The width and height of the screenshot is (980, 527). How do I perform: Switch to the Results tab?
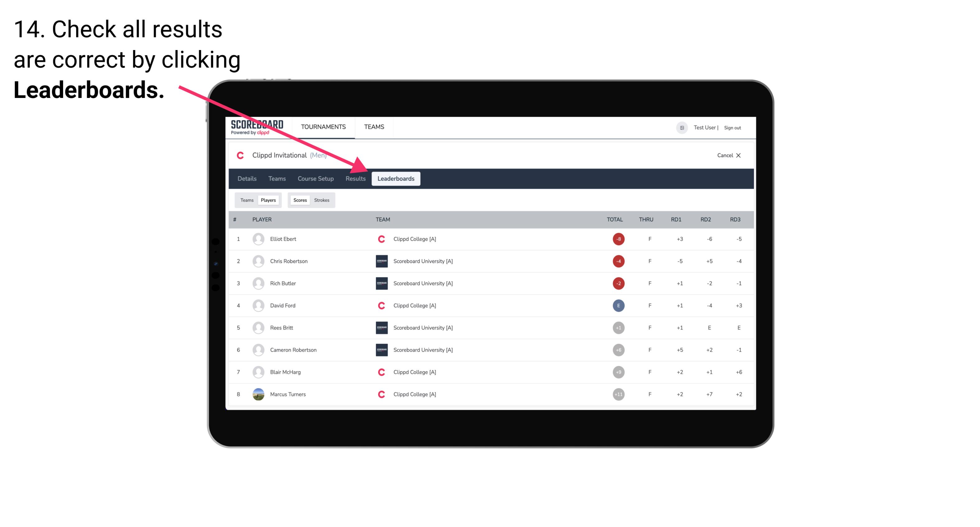click(355, 179)
